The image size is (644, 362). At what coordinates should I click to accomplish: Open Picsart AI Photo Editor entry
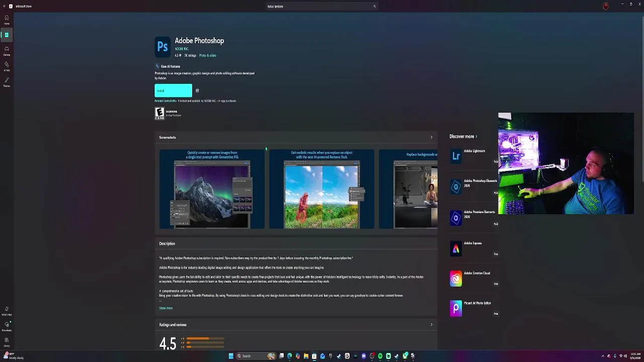[473, 308]
